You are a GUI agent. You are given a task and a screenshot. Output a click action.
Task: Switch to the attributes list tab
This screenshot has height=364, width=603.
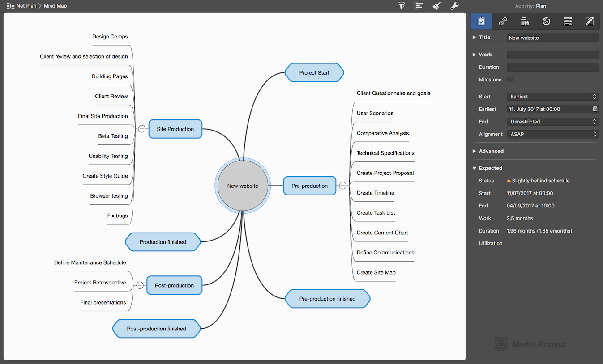click(x=568, y=21)
